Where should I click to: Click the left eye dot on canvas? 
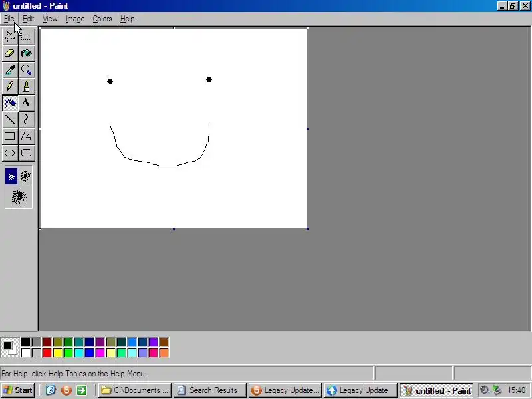[110, 81]
